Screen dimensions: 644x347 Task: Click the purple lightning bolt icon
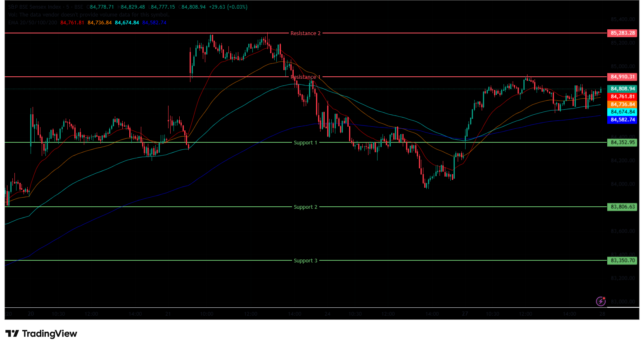(601, 301)
